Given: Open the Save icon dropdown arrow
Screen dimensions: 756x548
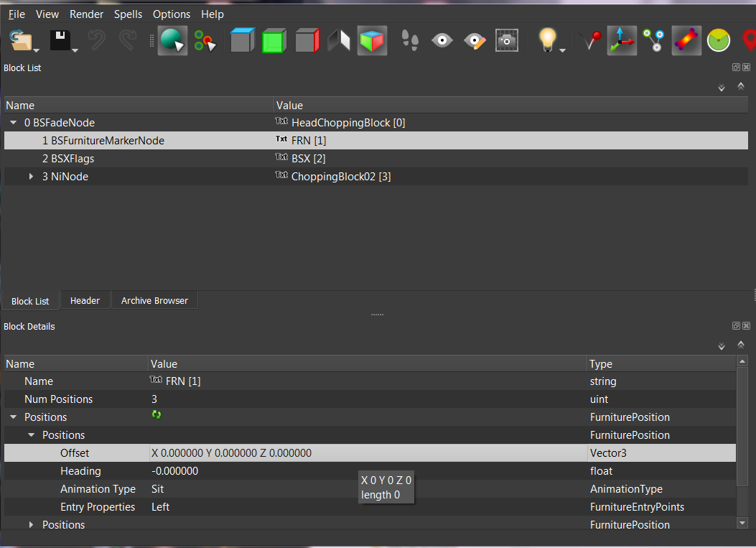Looking at the screenshot, I should point(75,50).
